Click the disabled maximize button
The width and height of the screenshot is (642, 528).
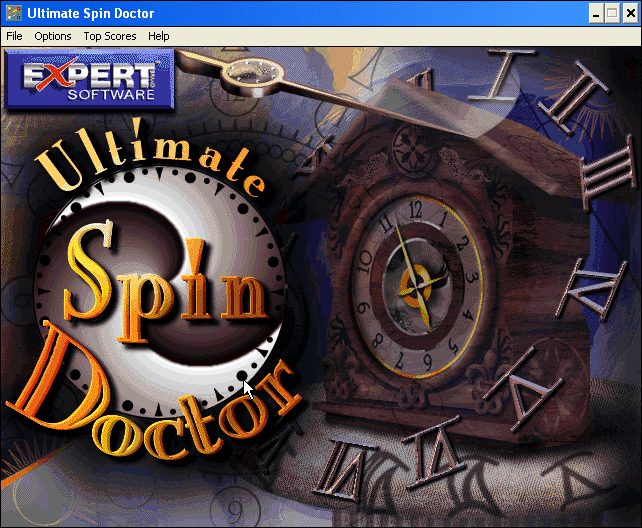point(612,14)
